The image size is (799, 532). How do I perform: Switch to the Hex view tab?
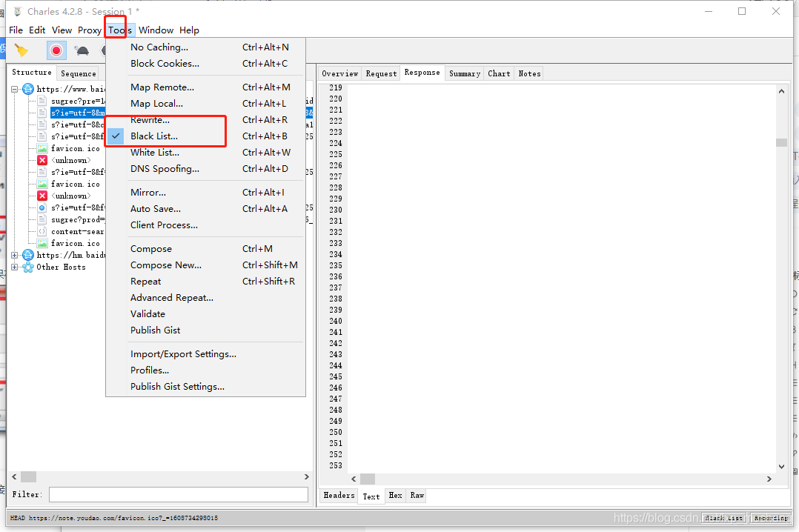coord(396,495)
